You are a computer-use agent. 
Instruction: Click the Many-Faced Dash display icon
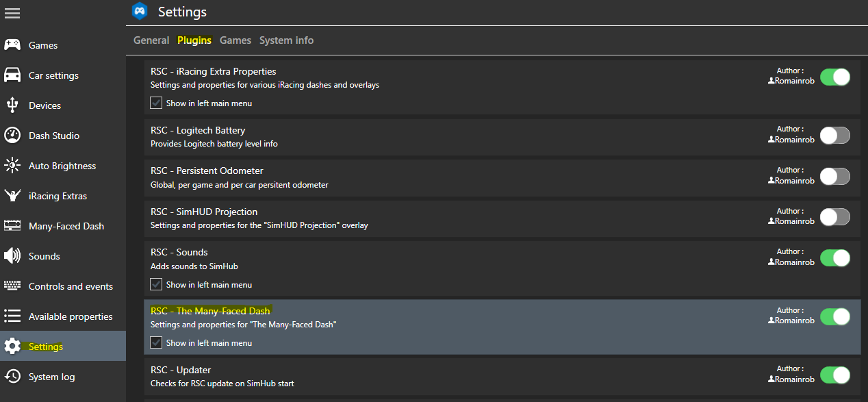12,226
